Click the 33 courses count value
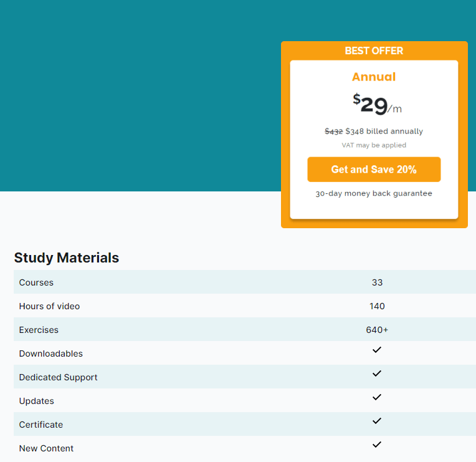The width and height of the screenshot is (476, 462). (377, 282)
